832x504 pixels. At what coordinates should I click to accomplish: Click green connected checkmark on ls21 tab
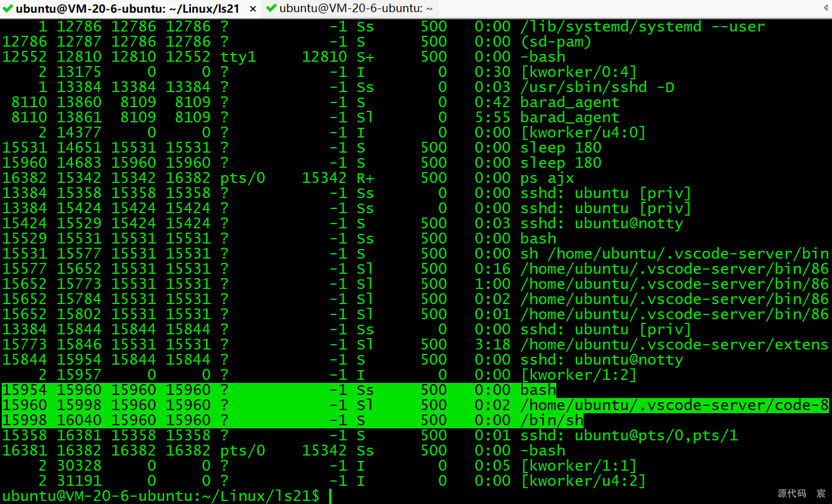[8, 8]
